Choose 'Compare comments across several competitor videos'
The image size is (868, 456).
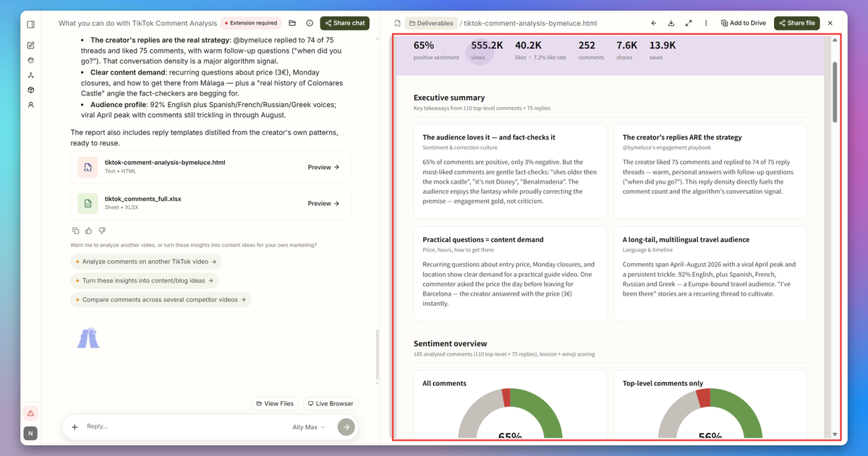[x=161, y=299]
